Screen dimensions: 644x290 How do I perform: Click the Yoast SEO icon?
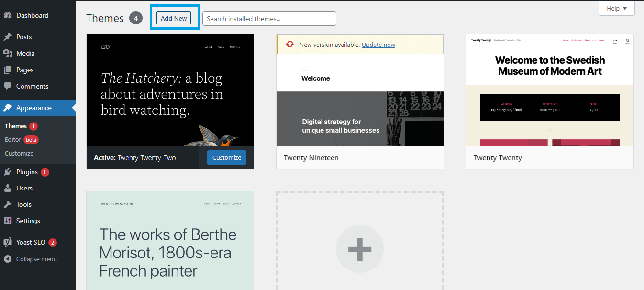point(8,242)
